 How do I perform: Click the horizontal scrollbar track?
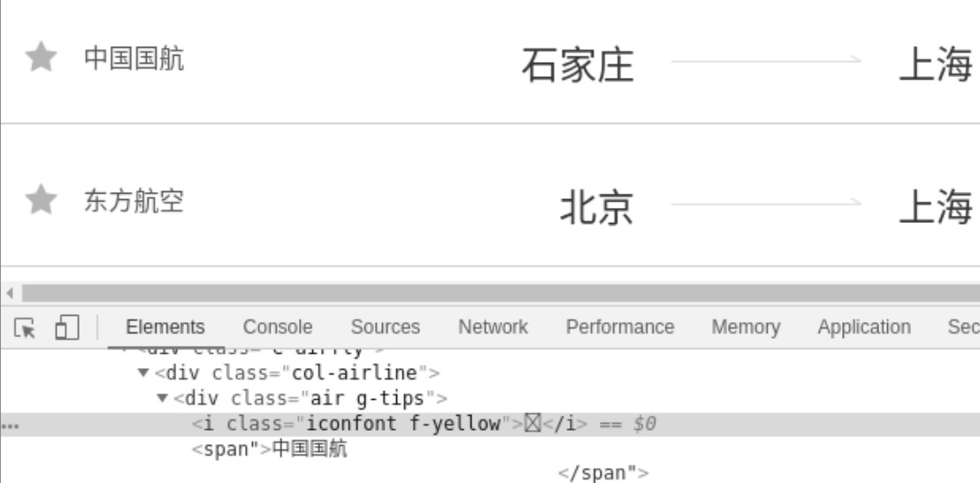pos(501,293)
